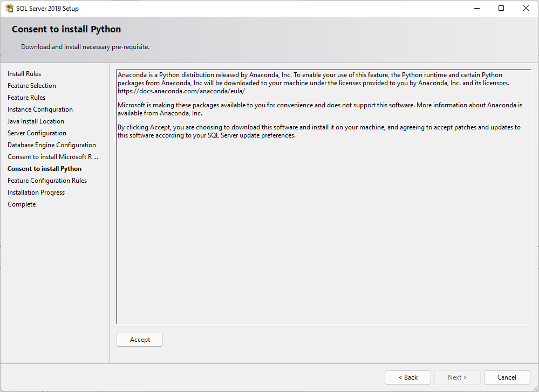Select the Feature Rules step

[x=26, y=98]
